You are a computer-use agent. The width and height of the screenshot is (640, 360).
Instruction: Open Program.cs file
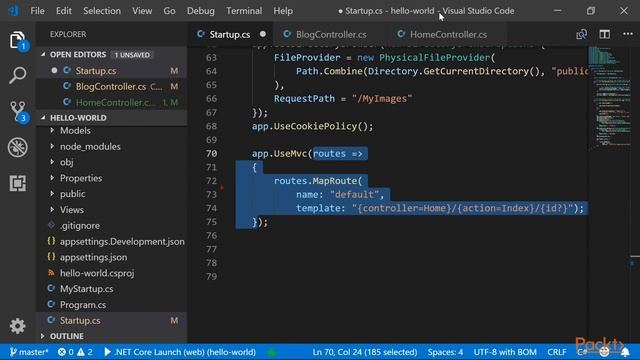[83, 305]
